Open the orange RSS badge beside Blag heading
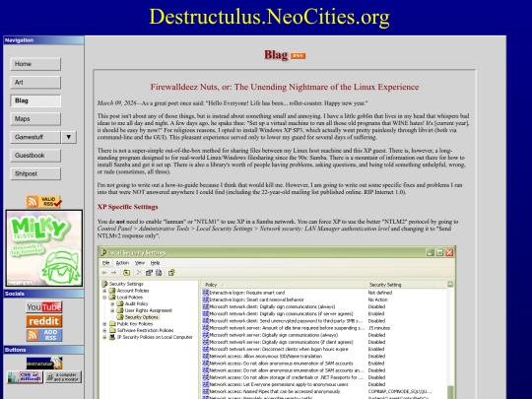Screen dimensions: 532x399 (298, 56)
